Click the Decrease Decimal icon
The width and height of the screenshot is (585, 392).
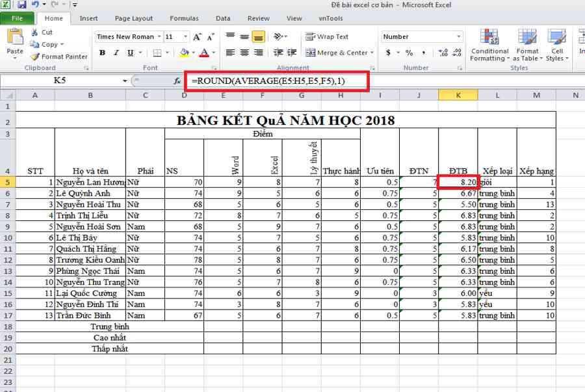pyautogui.click(x=457, y=53)
